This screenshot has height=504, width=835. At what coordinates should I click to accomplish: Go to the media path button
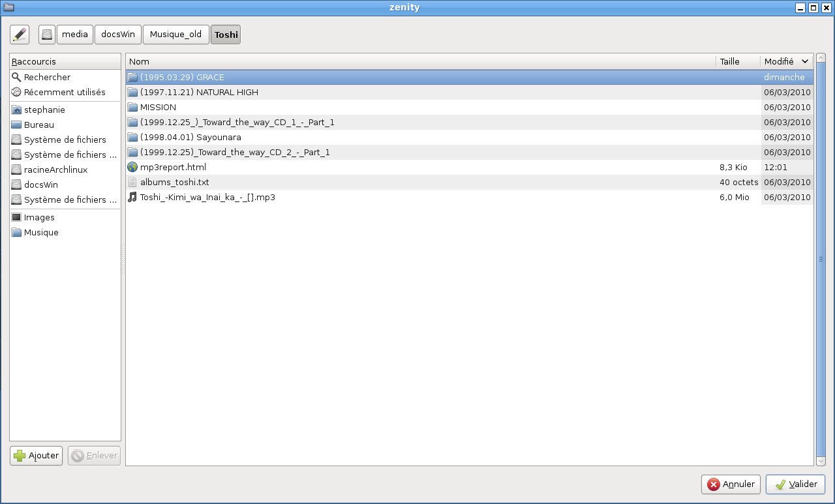pyautogui.click(x=75, y=35)
